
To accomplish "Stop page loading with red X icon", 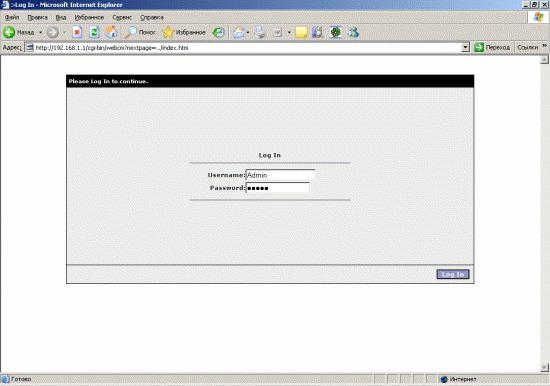I will [77, 32].
